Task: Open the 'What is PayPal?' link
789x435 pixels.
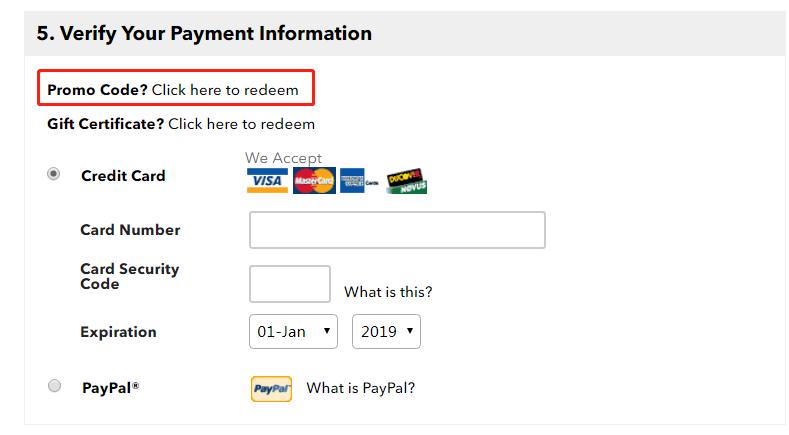Action: [x=361, y=388]
